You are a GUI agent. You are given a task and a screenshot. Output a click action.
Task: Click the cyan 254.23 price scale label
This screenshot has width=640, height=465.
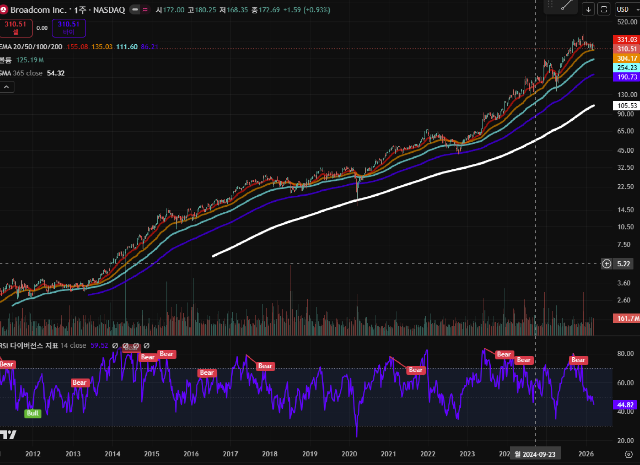click(x=627, y=67)
